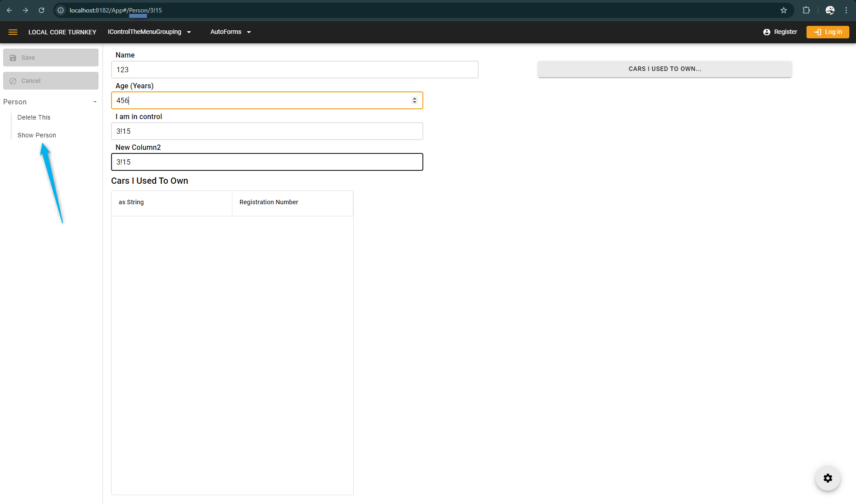Expand the IControlTheMenuGrouping dropdown
Image resolution: width=856 pixels, height=504 pixels.
click(x=149, y=32)
